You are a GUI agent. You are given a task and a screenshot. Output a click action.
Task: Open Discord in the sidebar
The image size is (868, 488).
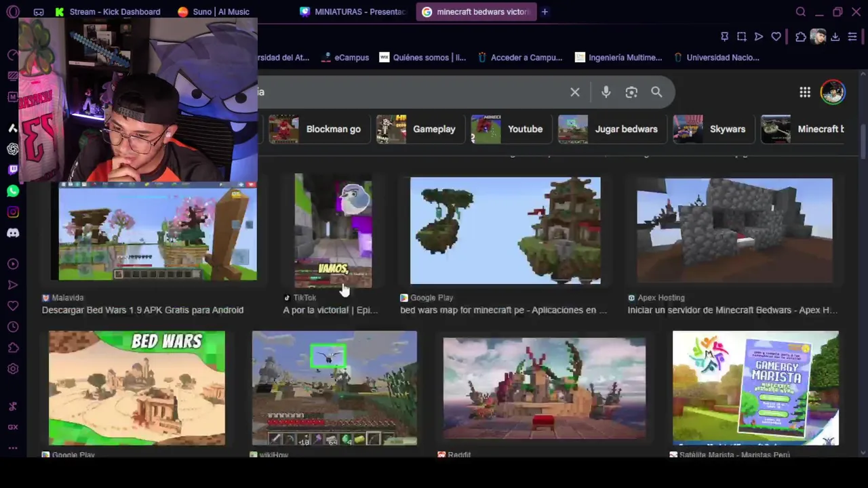pos(12,233)
